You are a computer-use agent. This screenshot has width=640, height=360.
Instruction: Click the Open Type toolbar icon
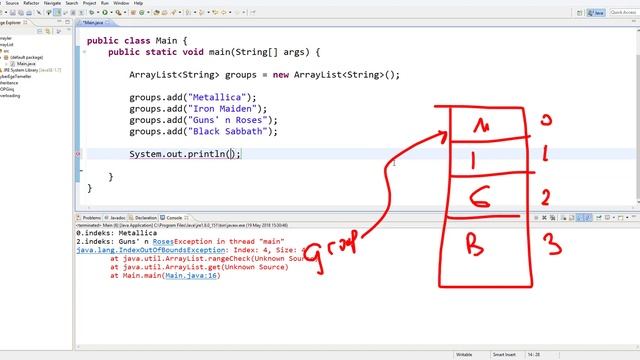156,13
